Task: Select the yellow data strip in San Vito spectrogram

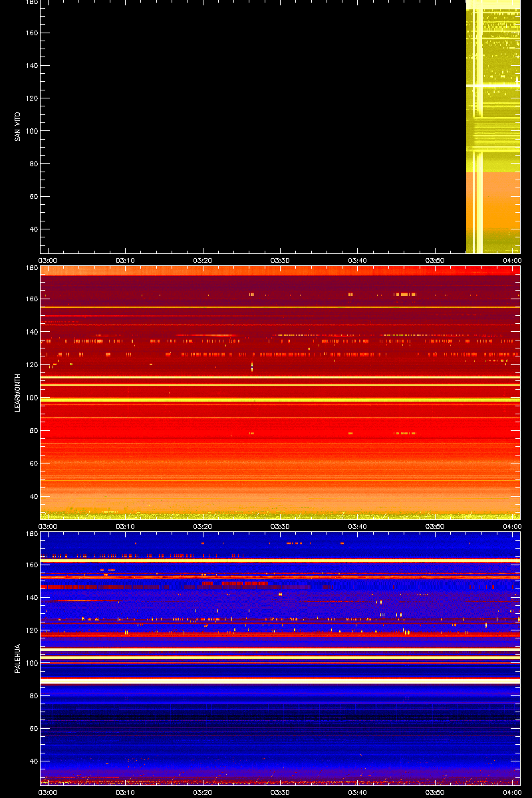Action: (x=493, y=126)
